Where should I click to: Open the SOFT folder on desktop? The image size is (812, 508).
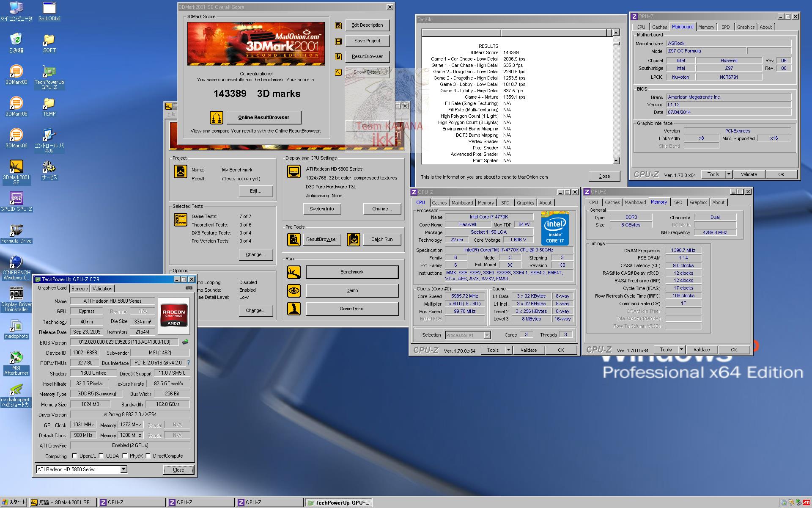point(49,43)
